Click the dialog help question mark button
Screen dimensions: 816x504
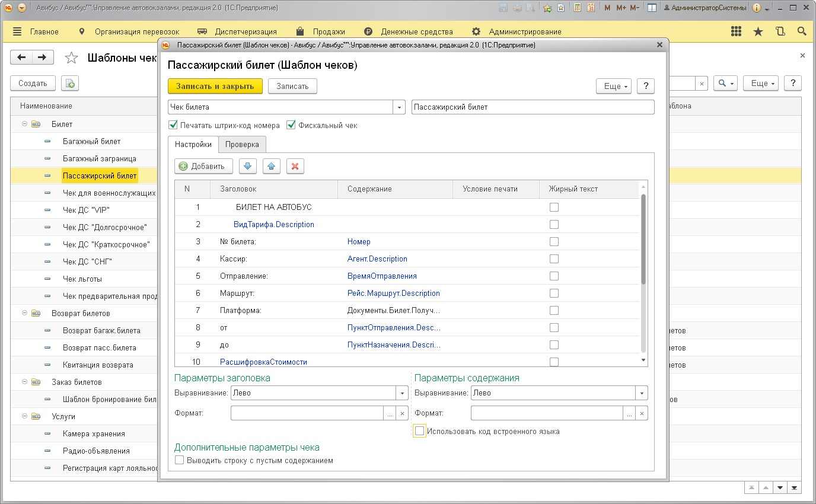[x=645, y=86]
